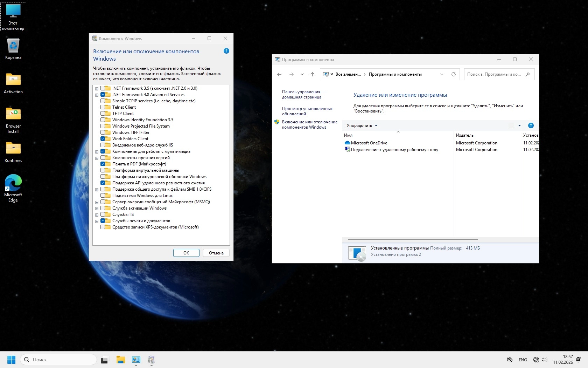Select Microsoft OneDrive in the program list
Viewport: 588px width, 368px height.
click(369, 143)
